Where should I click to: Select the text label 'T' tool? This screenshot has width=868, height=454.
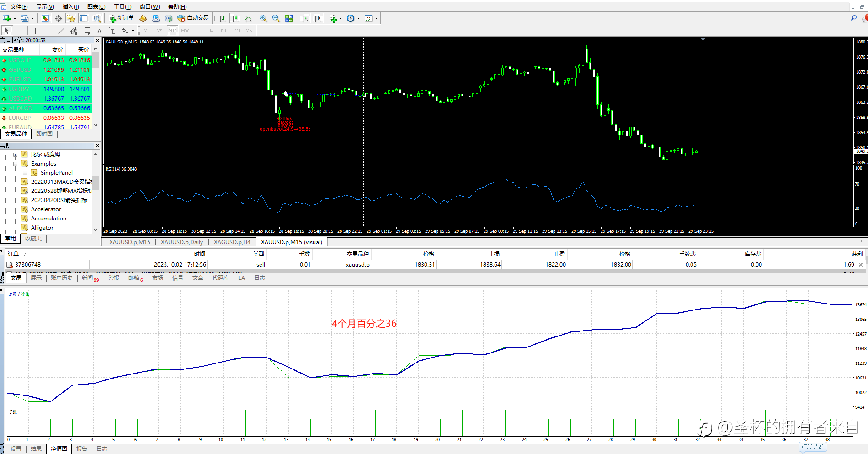pos(112,31)
